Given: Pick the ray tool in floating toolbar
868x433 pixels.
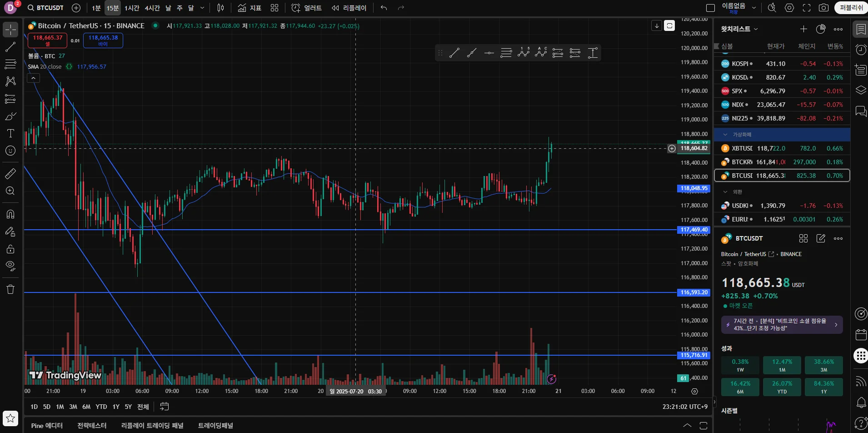Looking at the screenshot, I should 472,53.
